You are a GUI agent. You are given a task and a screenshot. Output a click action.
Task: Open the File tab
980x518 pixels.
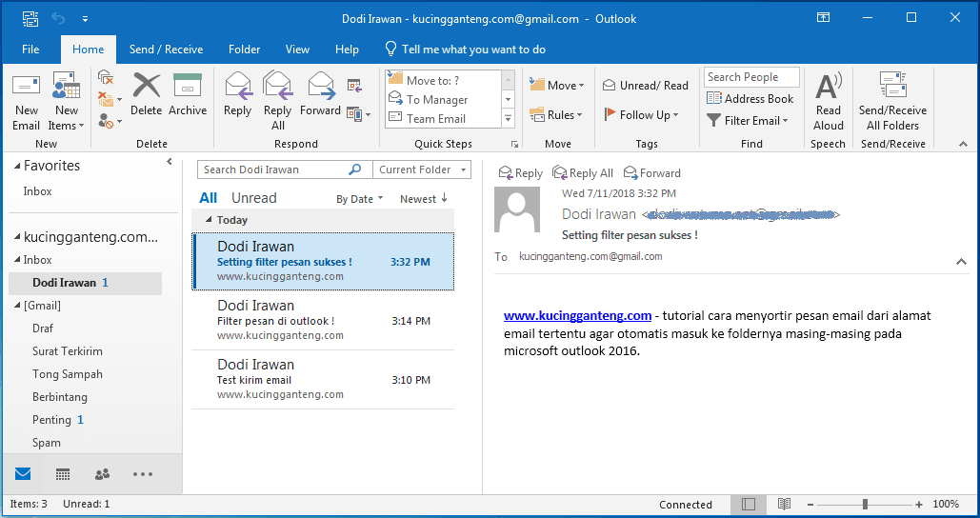coord(30,50)
